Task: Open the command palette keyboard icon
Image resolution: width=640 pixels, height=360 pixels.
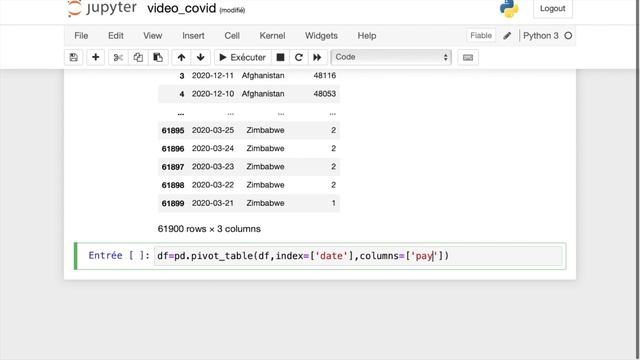Action: coord(468,58)
